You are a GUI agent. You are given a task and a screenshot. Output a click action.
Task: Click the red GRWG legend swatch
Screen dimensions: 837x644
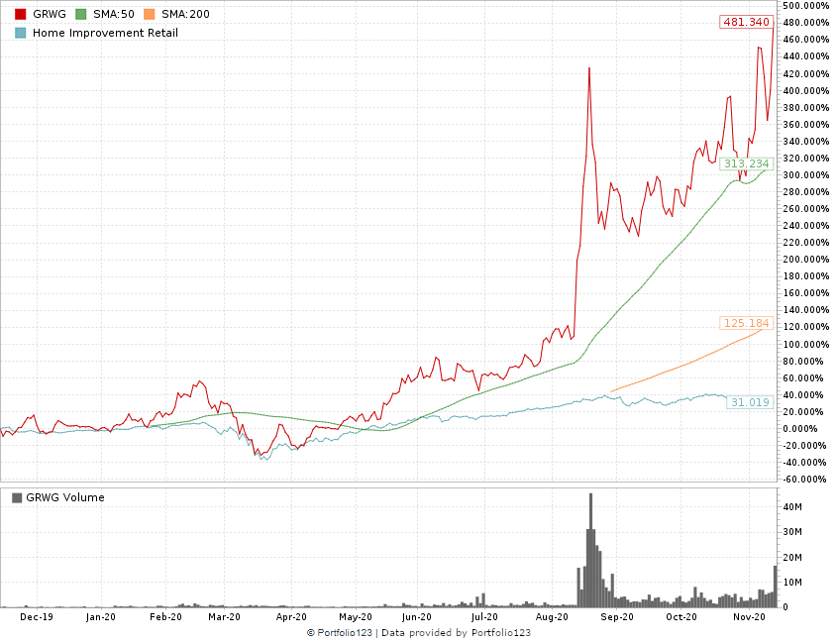20,15
